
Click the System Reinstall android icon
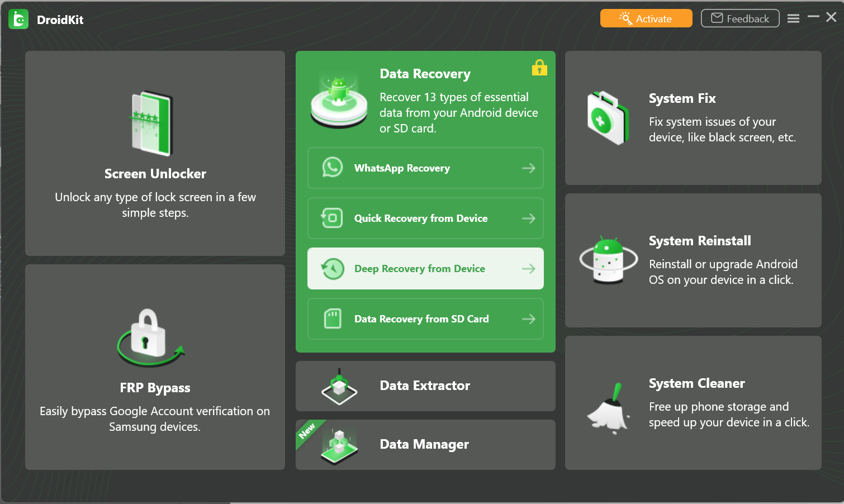click(x=609, y=260)
